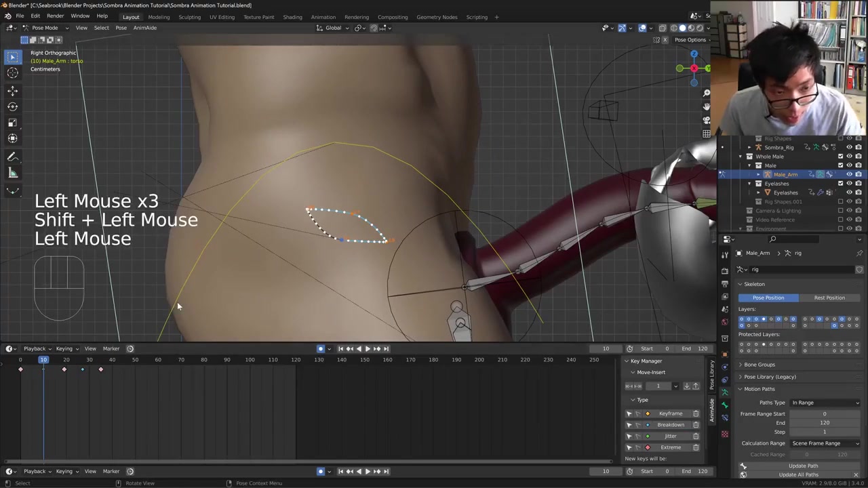Click the 3D Cursor tool
Screen dimensions: 868x488
point(12,73)
